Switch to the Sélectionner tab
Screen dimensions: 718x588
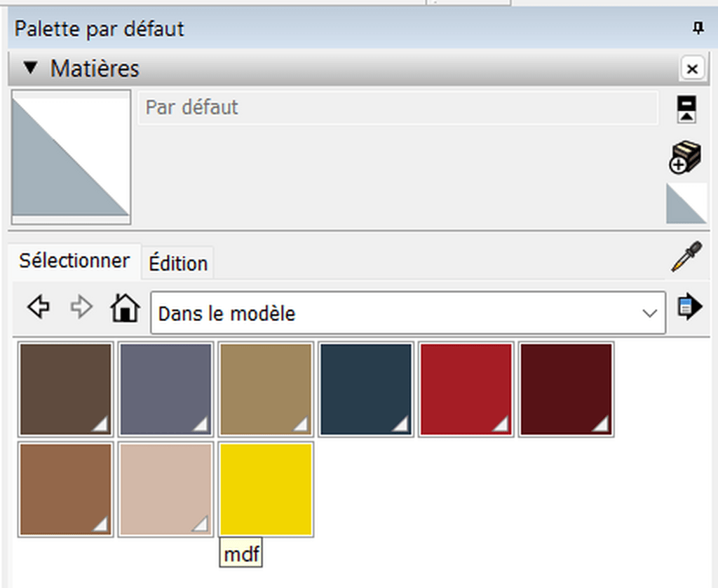pos(74,261)
